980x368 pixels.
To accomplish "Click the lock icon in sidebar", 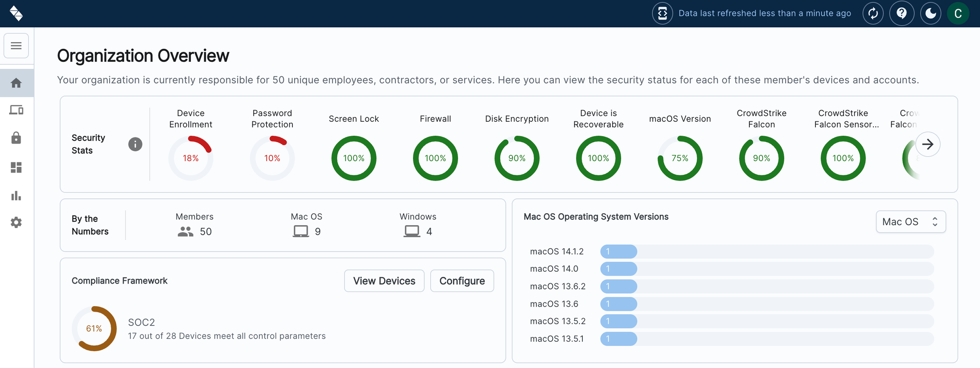I will coord(16,138).
